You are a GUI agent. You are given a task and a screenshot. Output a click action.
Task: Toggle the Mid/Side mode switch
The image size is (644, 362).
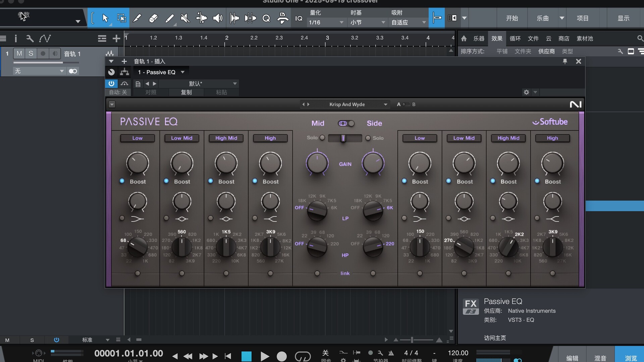[x=346, y=123]
